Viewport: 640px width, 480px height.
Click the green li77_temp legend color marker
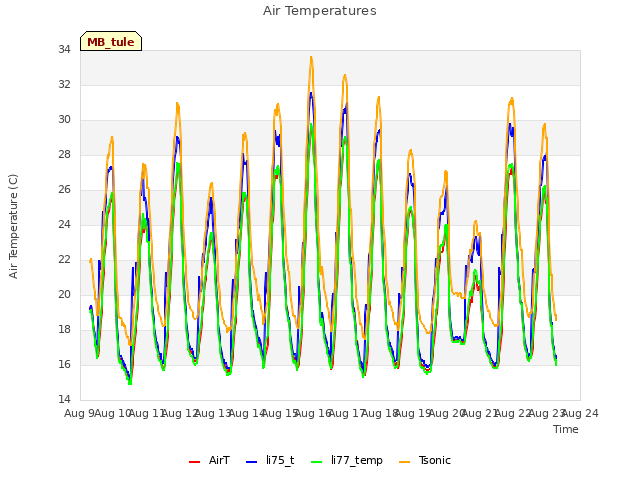[x=317, y=462]
